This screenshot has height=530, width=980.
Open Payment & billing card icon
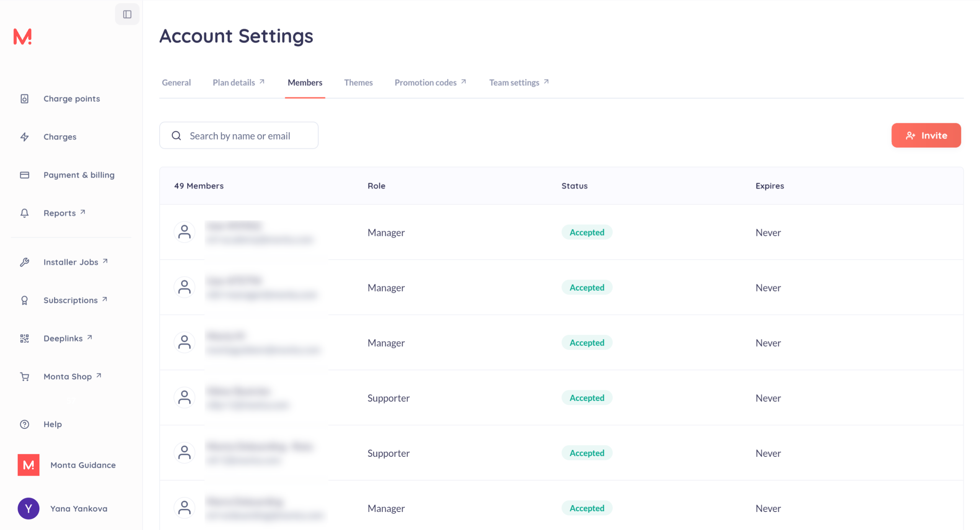pos(24,175)
